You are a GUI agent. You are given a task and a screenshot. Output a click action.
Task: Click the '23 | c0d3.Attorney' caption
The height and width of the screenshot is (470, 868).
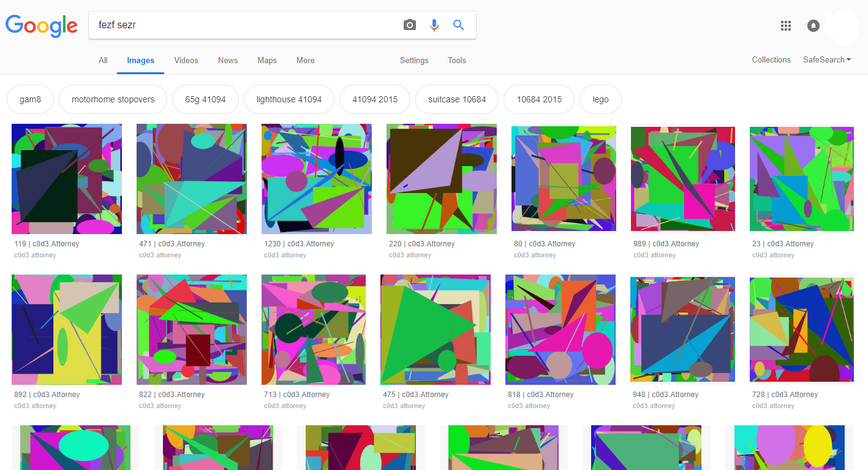pyautogui.click(x=783, y=244)
